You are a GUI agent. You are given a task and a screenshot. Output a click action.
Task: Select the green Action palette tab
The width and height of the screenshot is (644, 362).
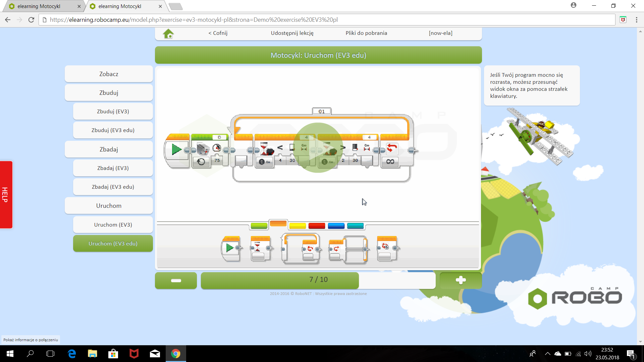point(259,226)
